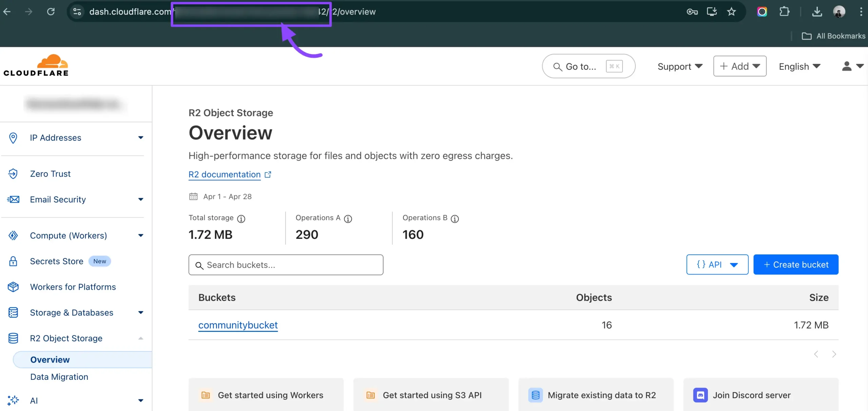Viewport: 868px width, 411px height.
Task: Click the Search buckets input field
Action: click(286, 265)
